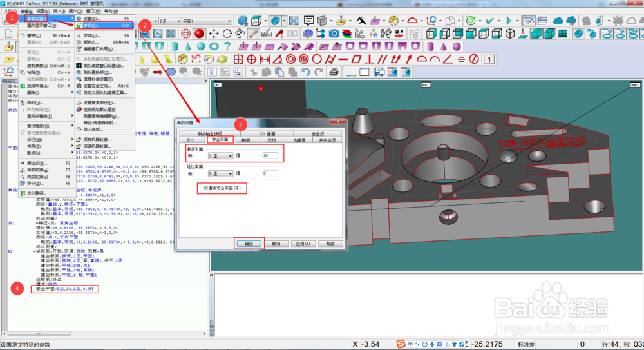The width and height of the screenshot is (644, 350).
Task: Click the teal cylinder feature icon
Action: pyautogui.click(x=175, y=46)
